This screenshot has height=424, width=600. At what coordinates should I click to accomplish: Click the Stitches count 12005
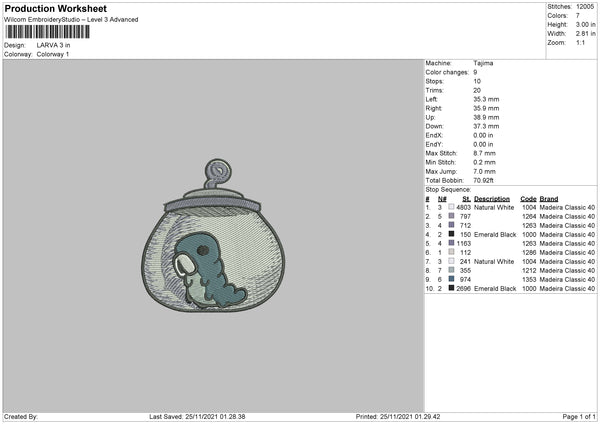[x=585, y=7]
